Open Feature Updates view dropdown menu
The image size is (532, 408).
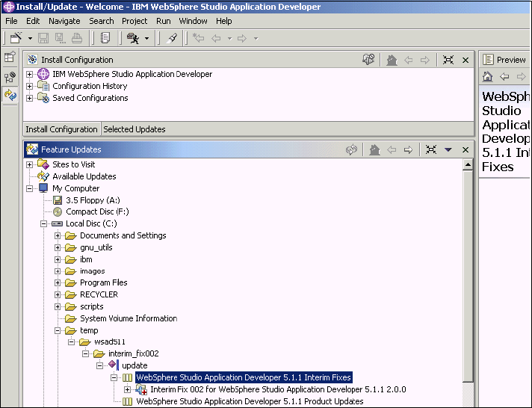(448, 149)
